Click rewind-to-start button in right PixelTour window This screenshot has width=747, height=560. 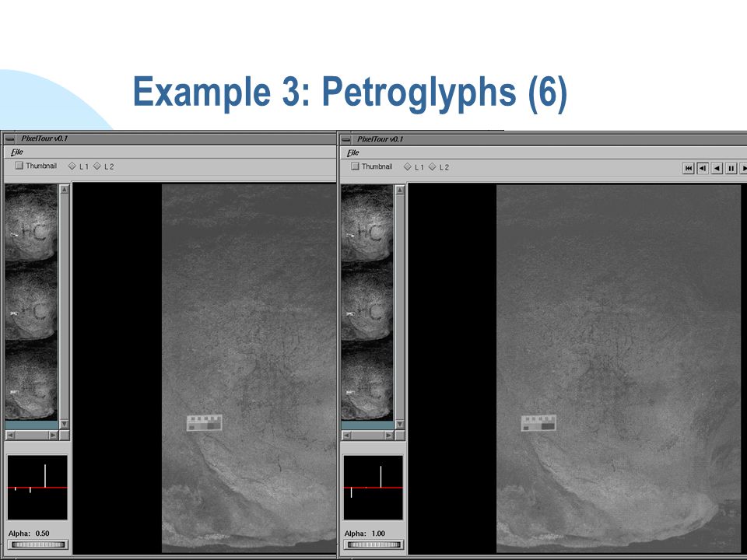[688, 168]
